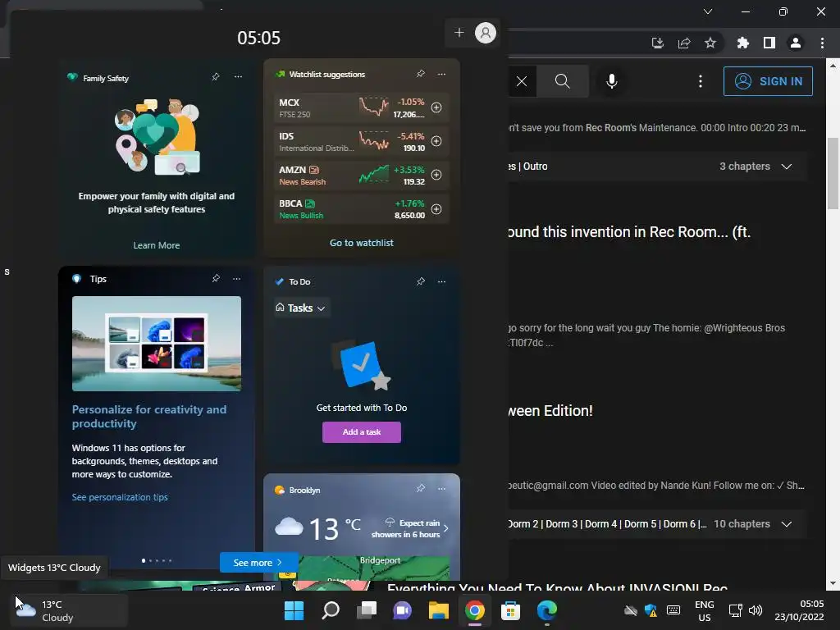Click the Chrome page vertical scrollbar

click(x=832, y=174)
